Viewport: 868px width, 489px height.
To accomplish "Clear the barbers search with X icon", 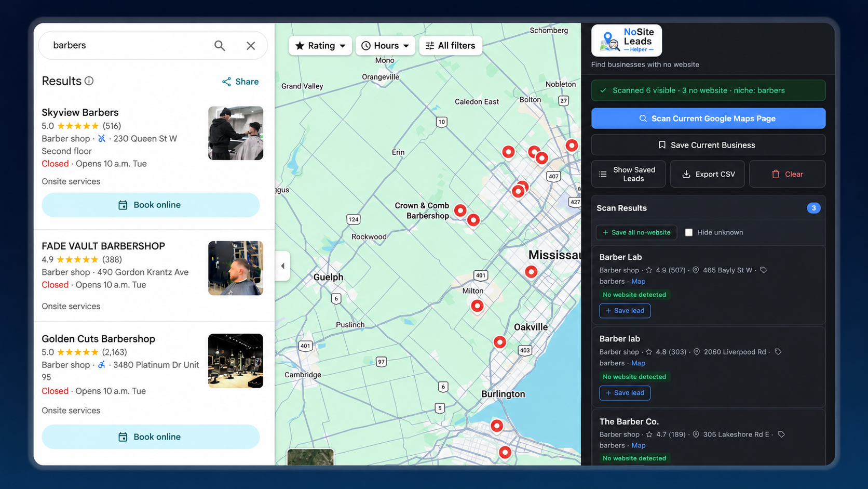I will pyautogui.click(x=251, y=46).
